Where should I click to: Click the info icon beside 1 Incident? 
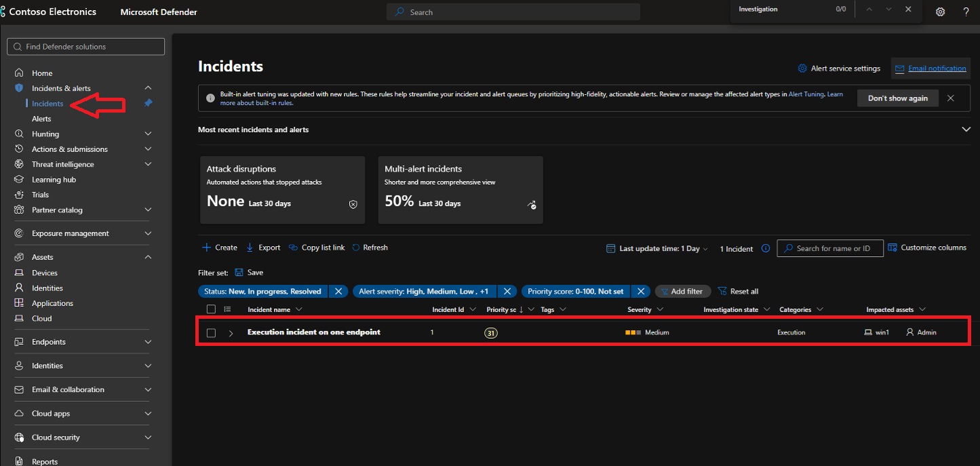click(x=766, y=248)
